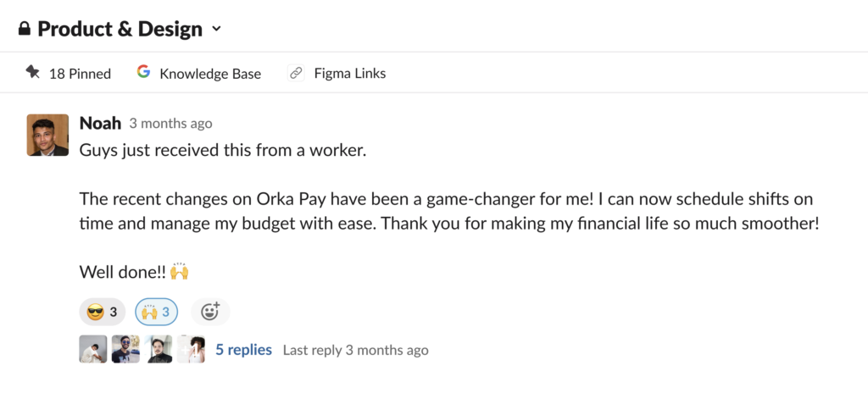This screenshot has width=868, height=410.
Task: Click the third replier avatar
Action: [x=159, y=349]
